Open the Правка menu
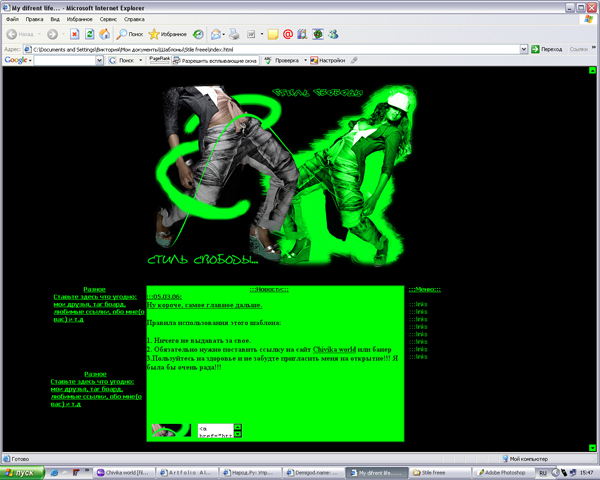 (x=34, y=19)
